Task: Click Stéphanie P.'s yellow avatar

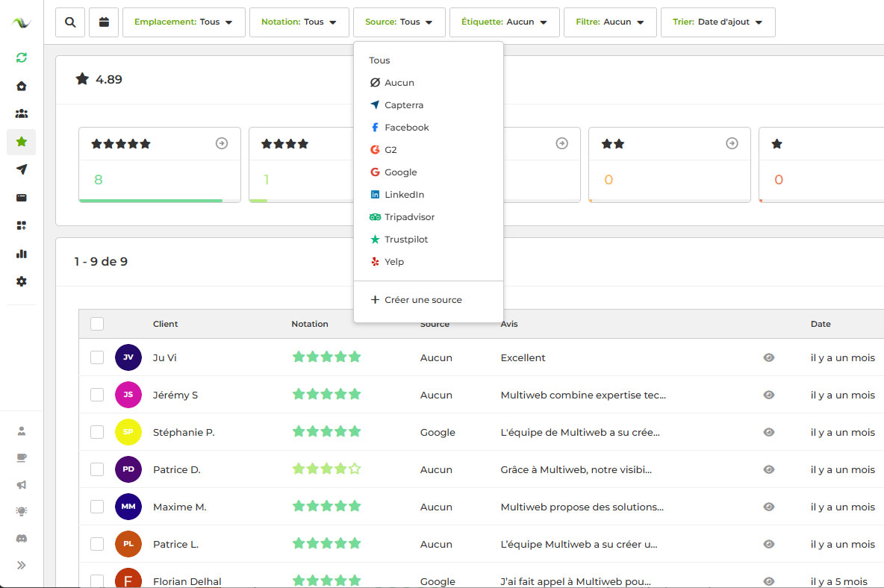Action: pyautogui.click(x=128, y=432)
